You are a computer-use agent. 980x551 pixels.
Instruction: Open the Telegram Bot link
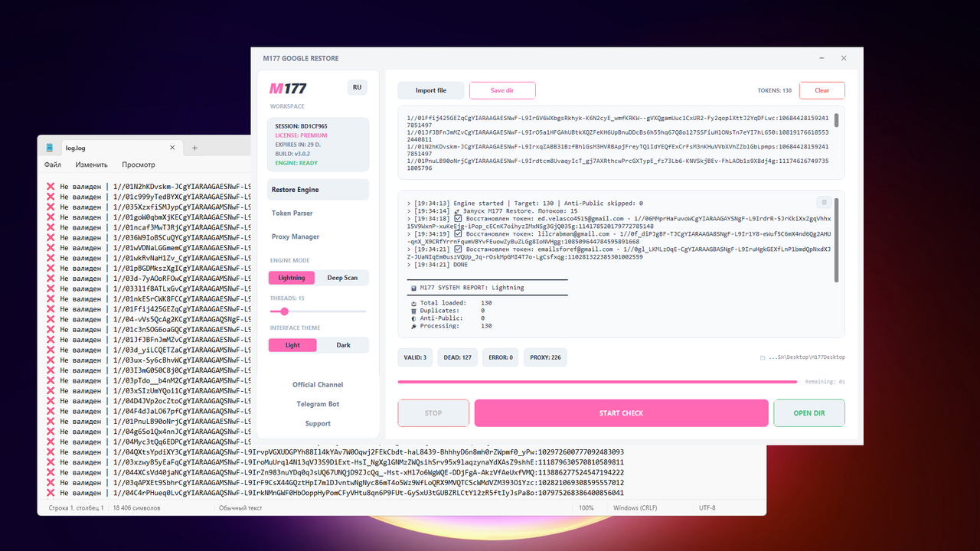318,404
